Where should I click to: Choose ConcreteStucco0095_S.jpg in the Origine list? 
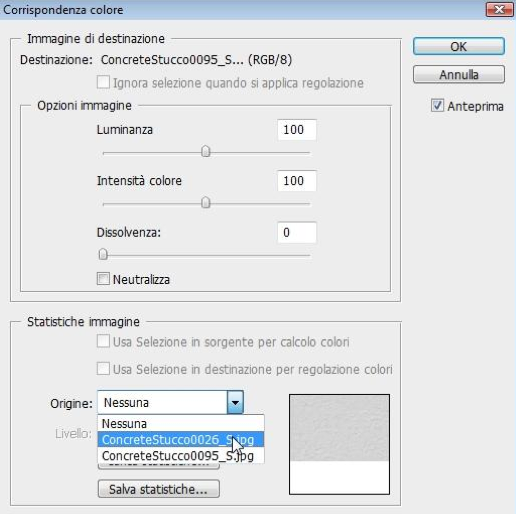181,455
